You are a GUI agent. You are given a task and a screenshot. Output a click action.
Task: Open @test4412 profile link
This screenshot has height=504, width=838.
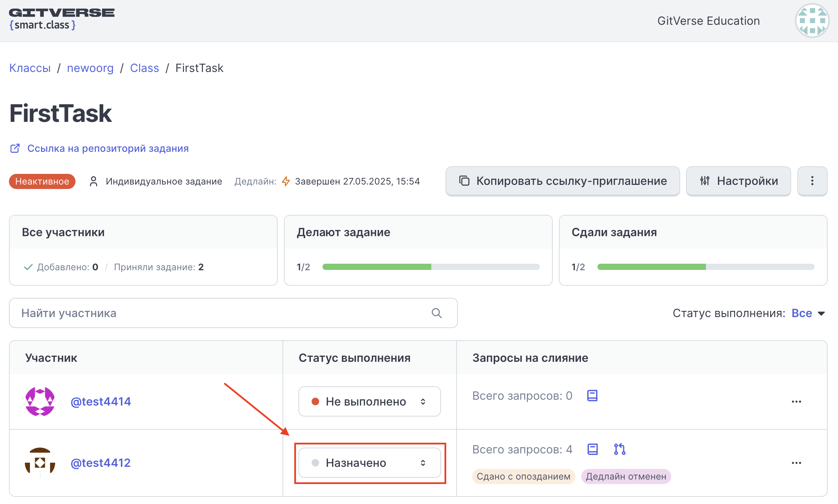[x=101, y=463]
